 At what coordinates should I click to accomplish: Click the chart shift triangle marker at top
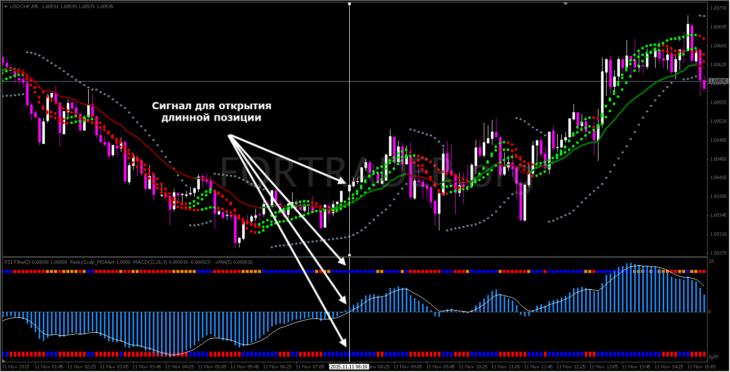click(566, 3)
